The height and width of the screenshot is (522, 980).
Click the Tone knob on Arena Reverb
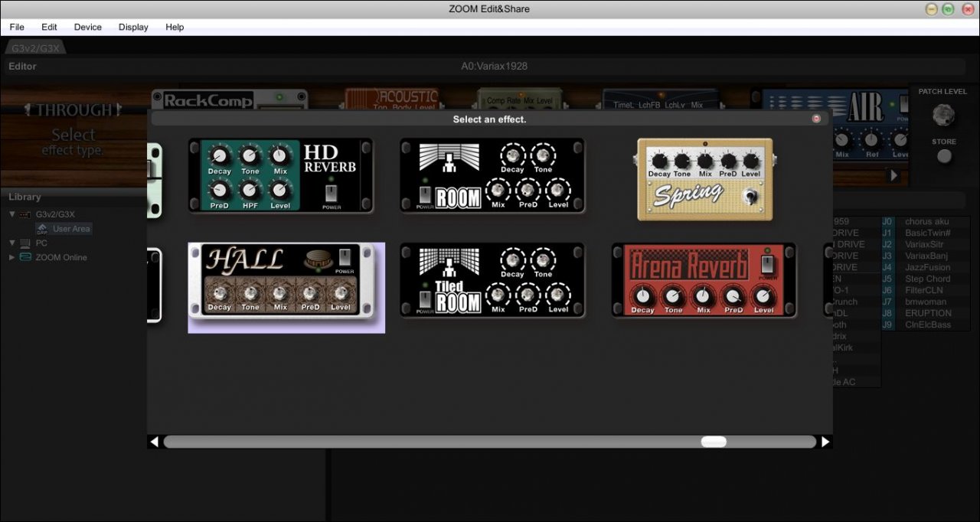[x=673, y=295]
